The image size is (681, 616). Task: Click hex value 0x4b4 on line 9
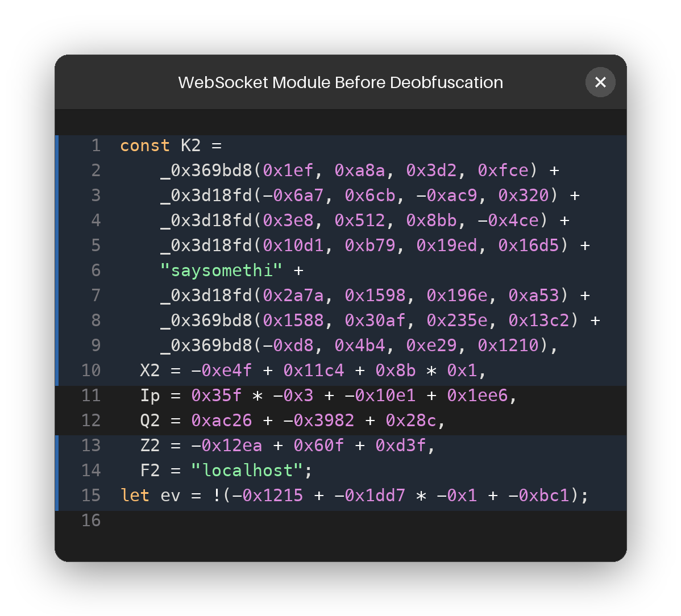tap(360, 345)
